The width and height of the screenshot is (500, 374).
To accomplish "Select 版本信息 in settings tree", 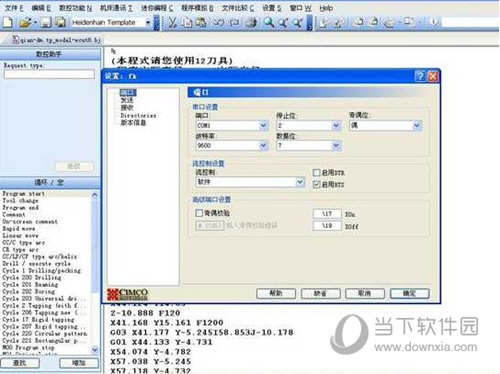I will point(133,123).
